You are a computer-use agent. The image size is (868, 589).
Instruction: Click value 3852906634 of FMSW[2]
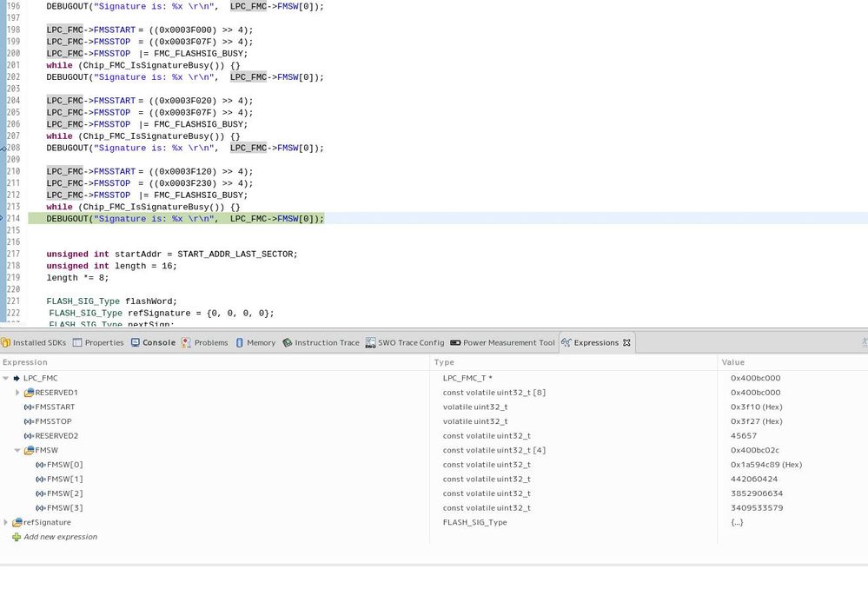coord(757,493)
